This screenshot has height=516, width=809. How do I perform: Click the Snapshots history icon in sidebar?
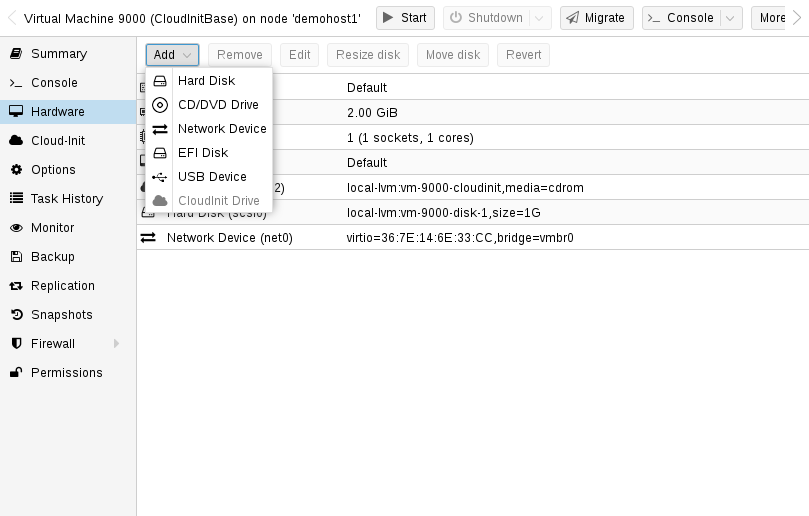tap(16, 315)
